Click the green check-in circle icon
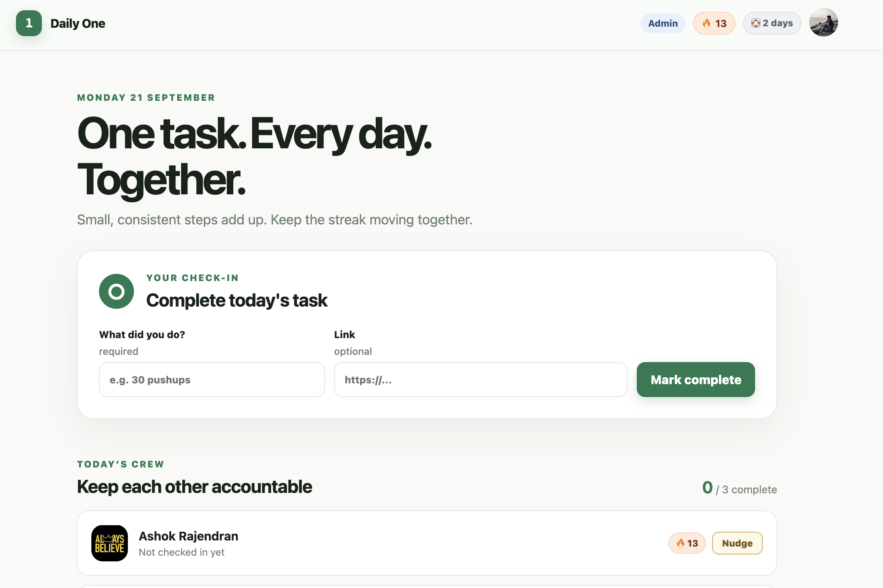This screenshot has width=883, height=588. click(x=116, y=291)
